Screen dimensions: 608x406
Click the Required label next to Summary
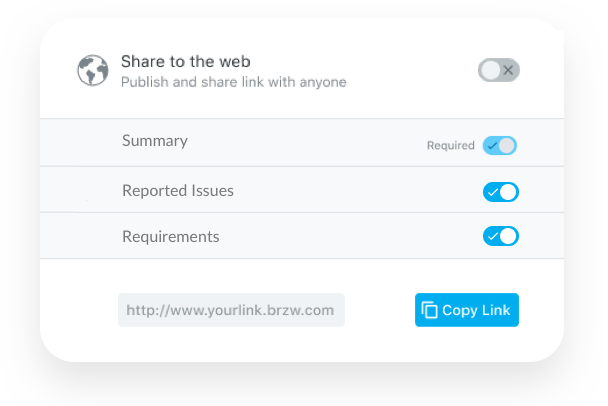451,145
